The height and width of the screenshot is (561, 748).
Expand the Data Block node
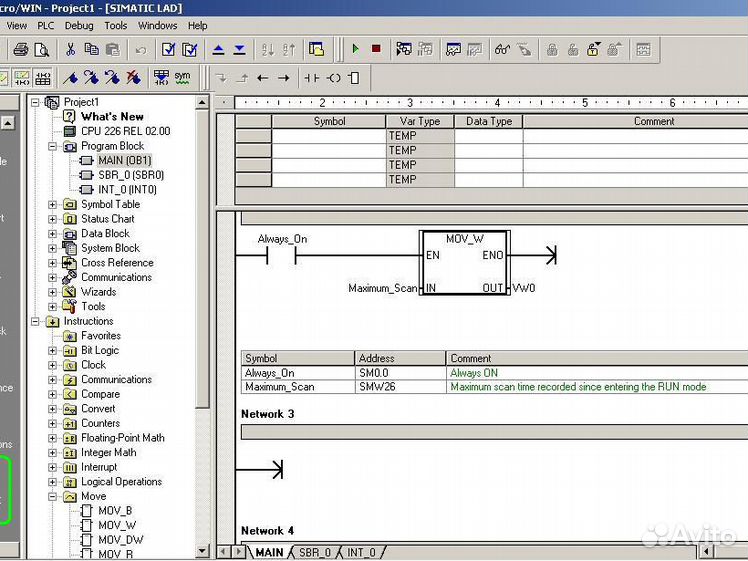(52, 234)
